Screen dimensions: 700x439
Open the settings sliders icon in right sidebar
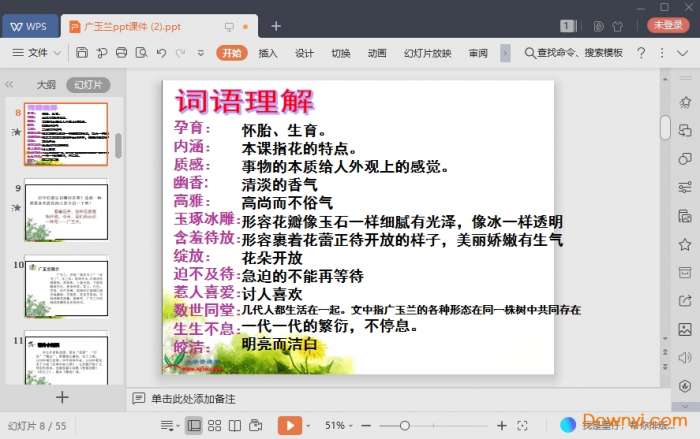(x=685, y=187)
